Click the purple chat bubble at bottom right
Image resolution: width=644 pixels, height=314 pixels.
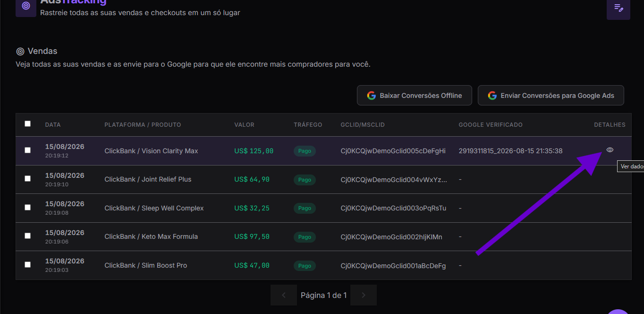click(618, 311)
